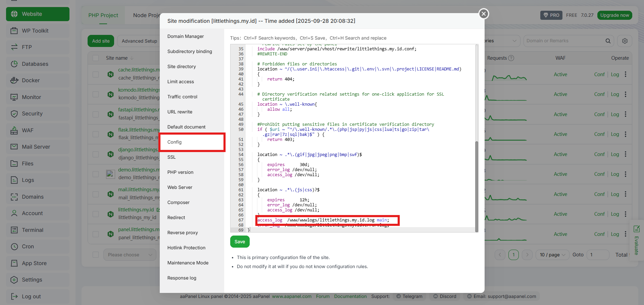Open Terminal from sidebar
The image size is (644, 305).
38,230
